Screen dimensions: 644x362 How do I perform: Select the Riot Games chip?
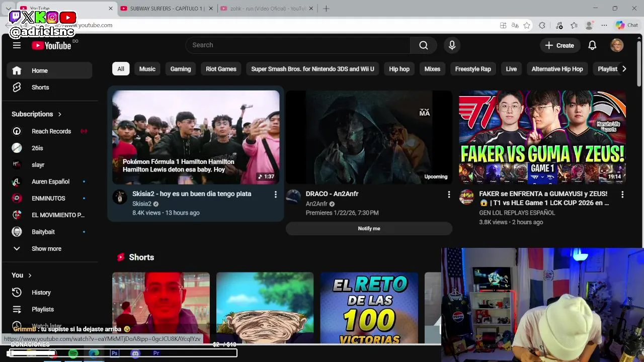click(x=221, y=69)
